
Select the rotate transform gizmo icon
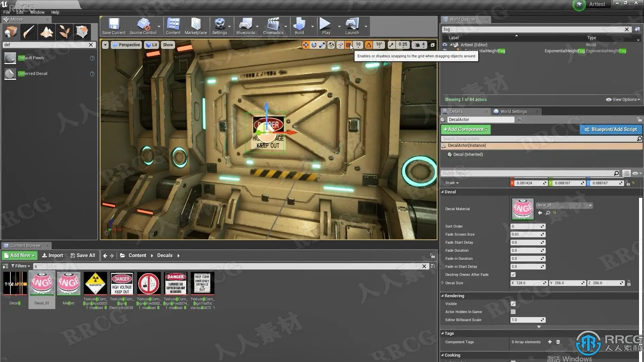click(x=314, y=45)
